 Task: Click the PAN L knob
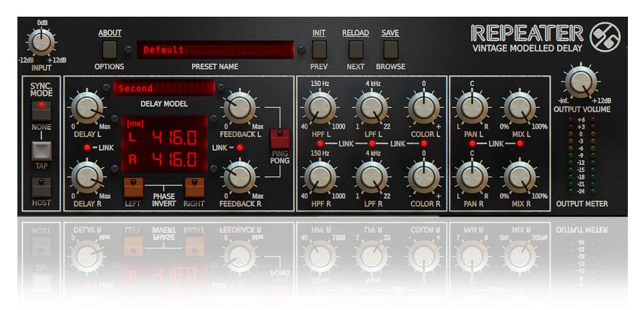click(x=472, y=107)
